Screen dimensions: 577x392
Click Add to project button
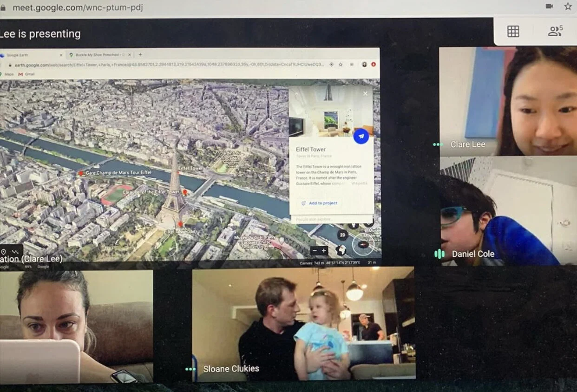319,203
